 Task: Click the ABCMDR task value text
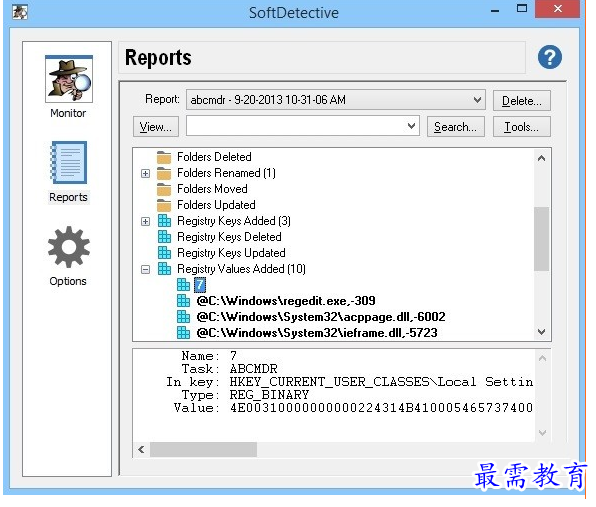[254, 369]
